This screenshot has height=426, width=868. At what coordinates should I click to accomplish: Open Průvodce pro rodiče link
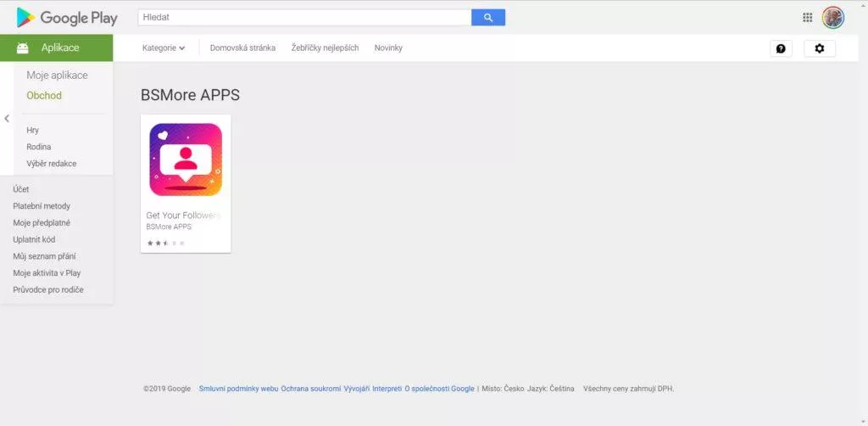coord(48,289)
